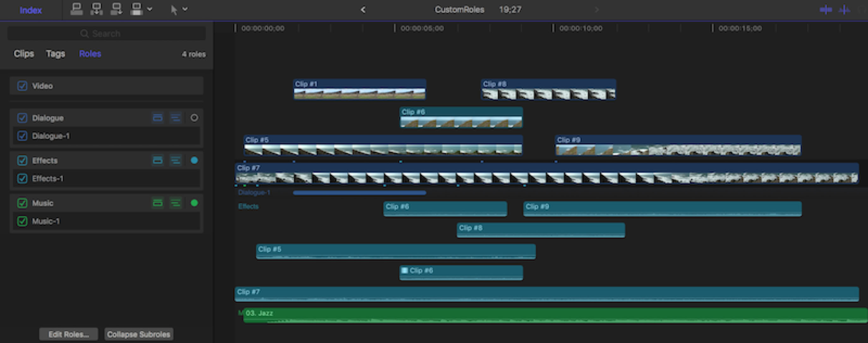The width and height of the screenshot is (868, 343).
Task: Switch to the Clips tab
Action: [x=24, y=54]
